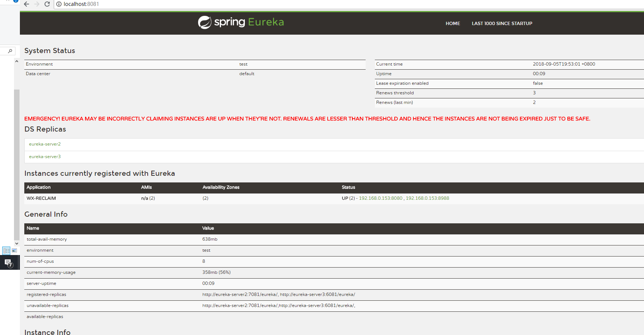The height and width of the screenshot is (335, 644).
Task: Reload the page with the refresh icon
Action: tap(47, 4)
